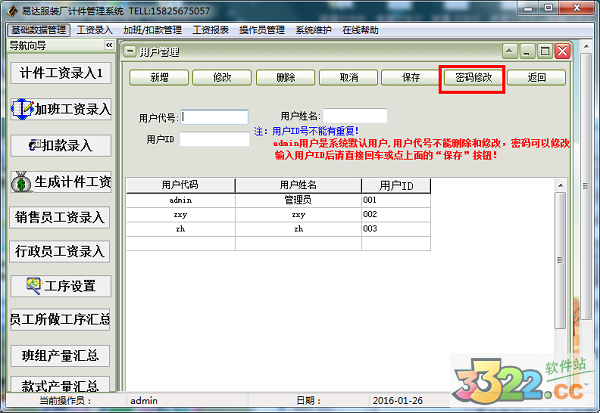The height and width of the screenshot is (413, 600).
Task: Select the 002 user ID cell
Action: point(396,215)
